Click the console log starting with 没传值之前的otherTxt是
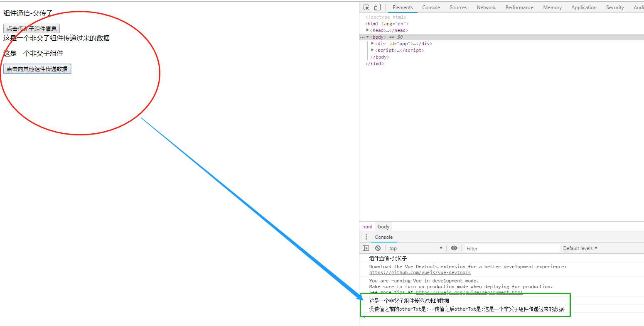Image resolution: width=644 pixels, height=326 pixels. [467, 309]
